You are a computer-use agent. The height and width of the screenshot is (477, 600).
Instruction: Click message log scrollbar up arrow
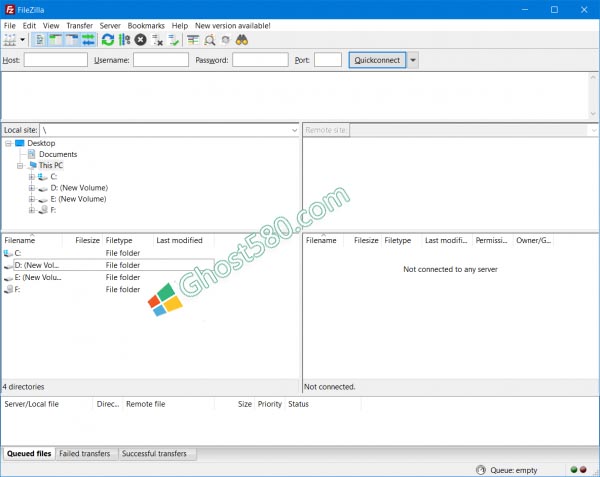593,78
